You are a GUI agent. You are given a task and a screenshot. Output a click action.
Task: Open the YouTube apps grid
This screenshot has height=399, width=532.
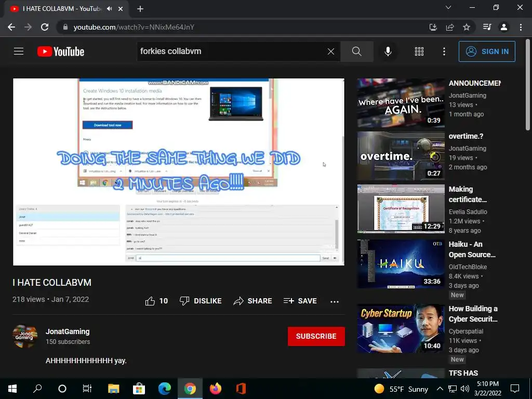click(419, 51)
